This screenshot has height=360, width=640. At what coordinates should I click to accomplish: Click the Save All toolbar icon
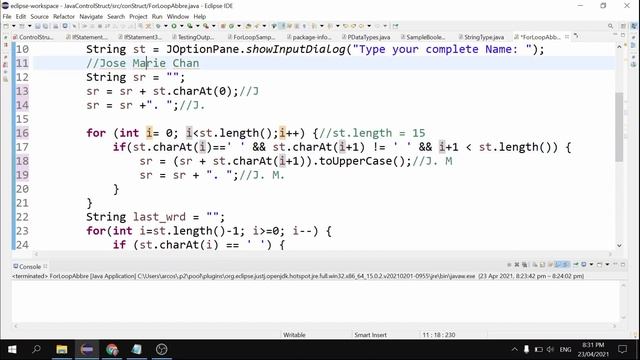point(44,26)
